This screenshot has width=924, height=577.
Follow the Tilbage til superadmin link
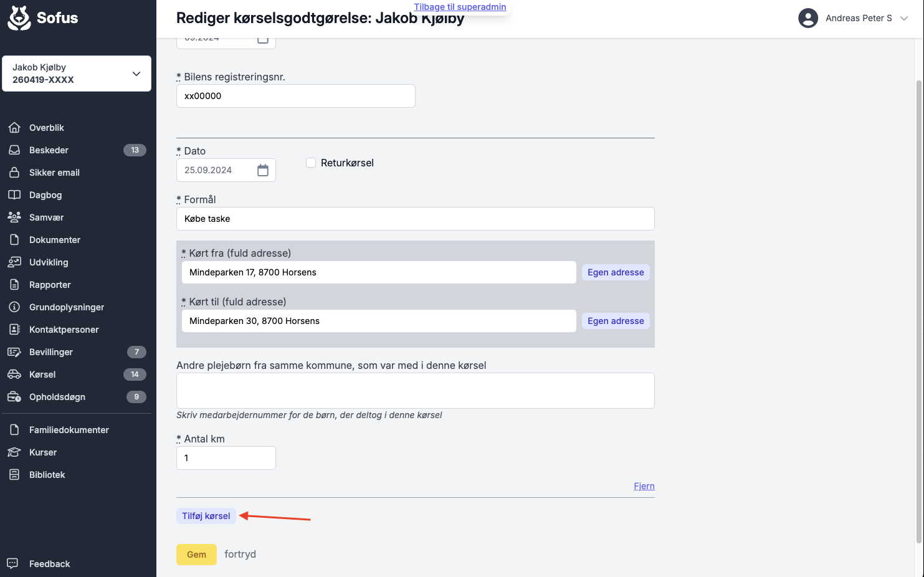point(460,7)
